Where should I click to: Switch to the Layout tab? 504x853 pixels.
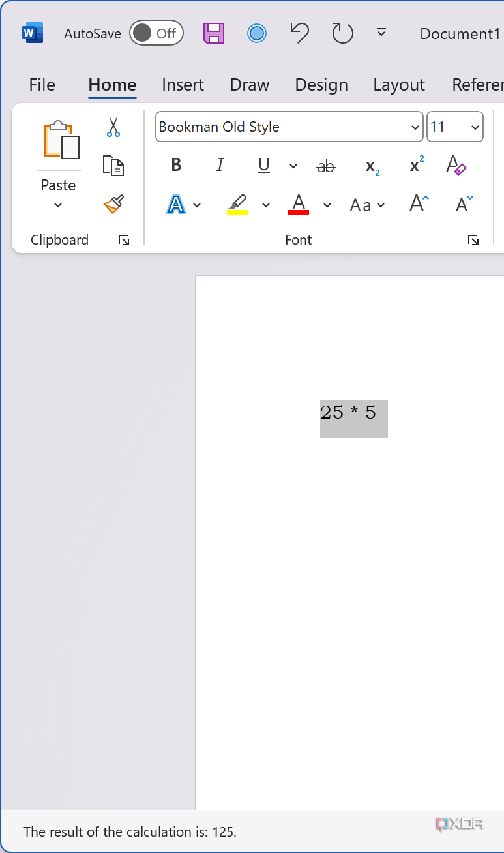point(399,85)
